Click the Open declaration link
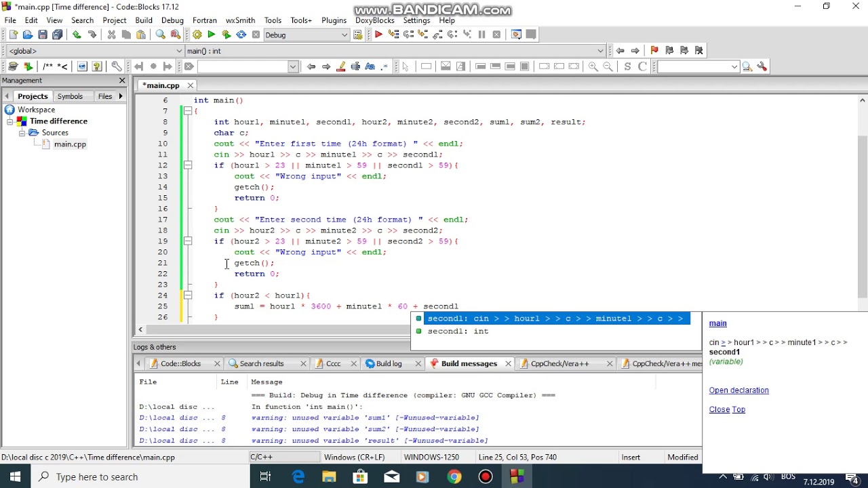 (x=738, y=390)
